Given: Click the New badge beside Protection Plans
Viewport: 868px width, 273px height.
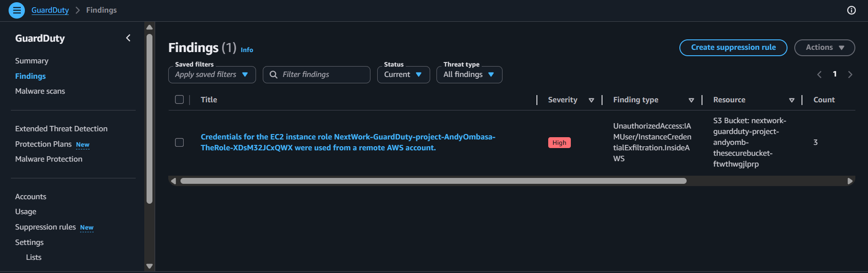Looking at the screenshot, I should click(83, 144).
